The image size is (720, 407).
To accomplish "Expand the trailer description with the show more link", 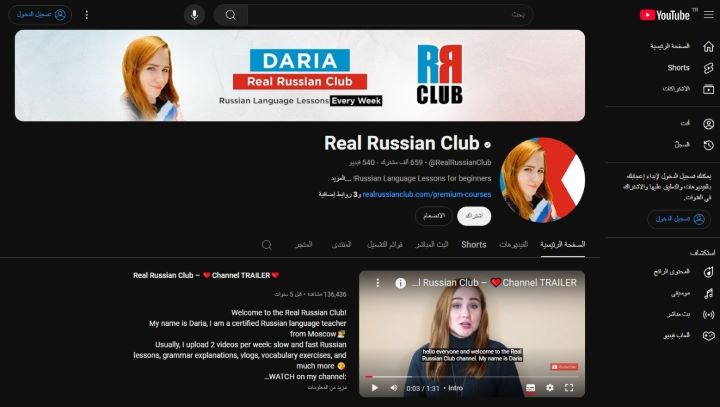I will (x=327, y=387).
